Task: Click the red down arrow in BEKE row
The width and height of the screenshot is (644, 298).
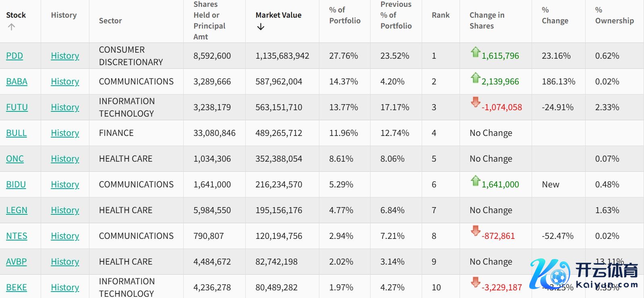Action: tap(475, 282)
